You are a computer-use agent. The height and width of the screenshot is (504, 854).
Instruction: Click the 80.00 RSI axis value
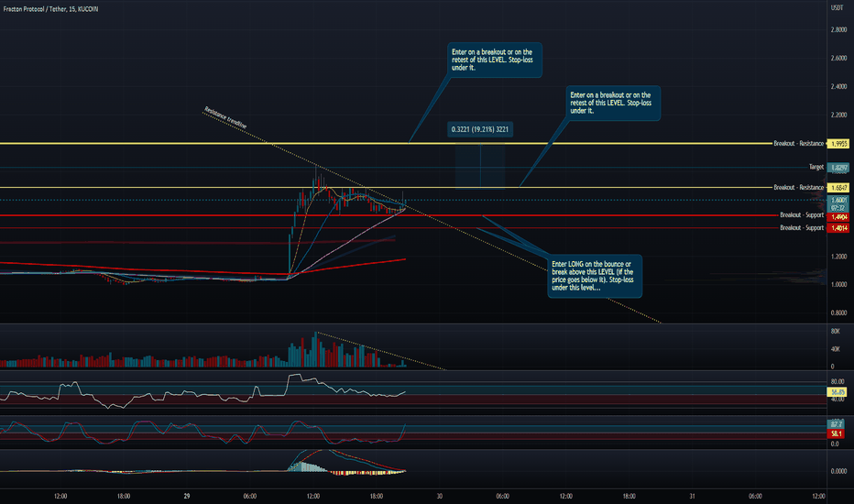(x=838, y=381)
